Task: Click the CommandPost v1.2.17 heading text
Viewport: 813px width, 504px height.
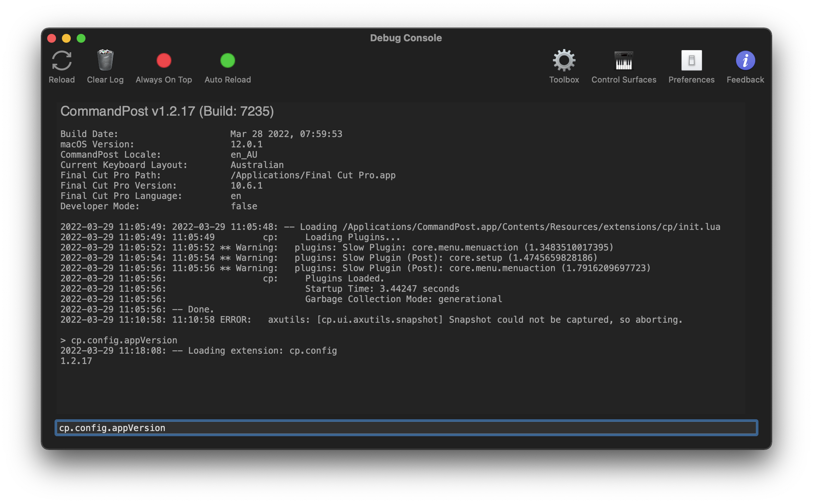Action: click(x=167, y=111)
